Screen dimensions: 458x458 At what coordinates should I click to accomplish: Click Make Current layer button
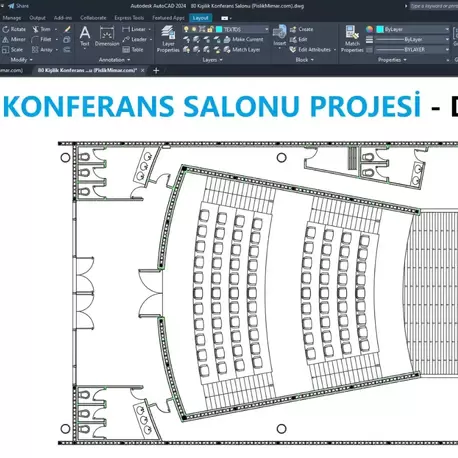click(x=244, y=40)
